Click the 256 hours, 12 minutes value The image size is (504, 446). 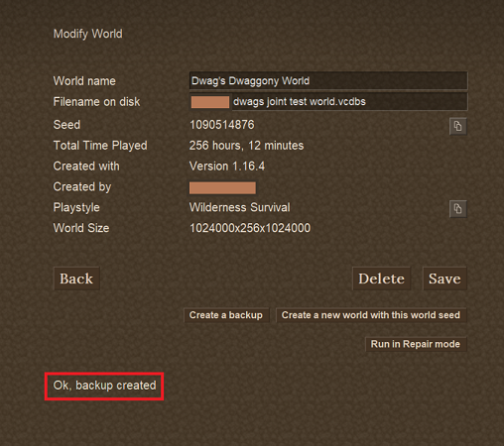pos(246,146)
